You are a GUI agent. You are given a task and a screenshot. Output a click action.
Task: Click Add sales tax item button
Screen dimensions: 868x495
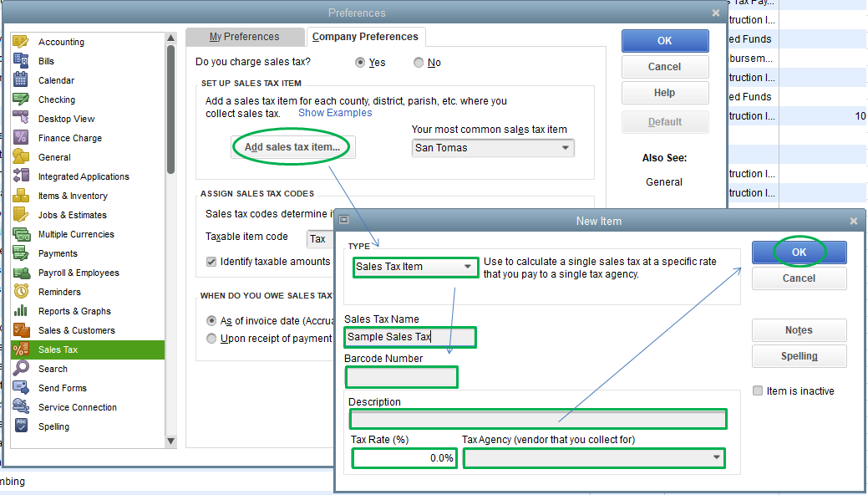(x=293, y=147)
